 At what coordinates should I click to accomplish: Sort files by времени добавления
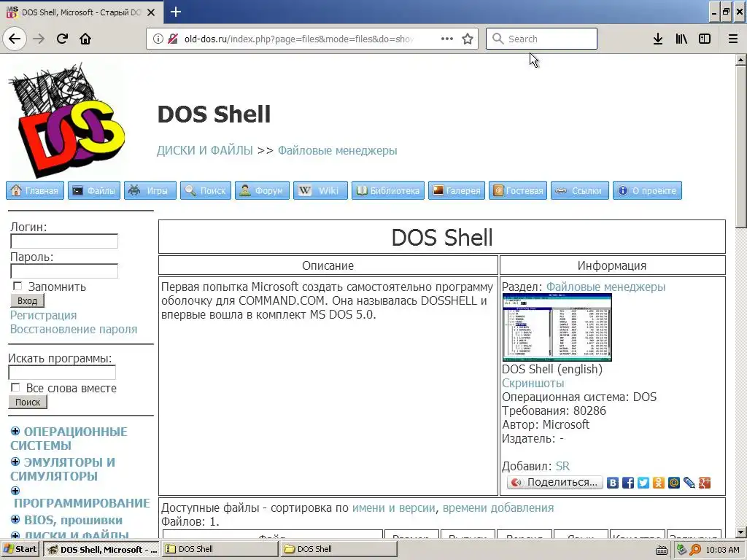pos(498,508)
